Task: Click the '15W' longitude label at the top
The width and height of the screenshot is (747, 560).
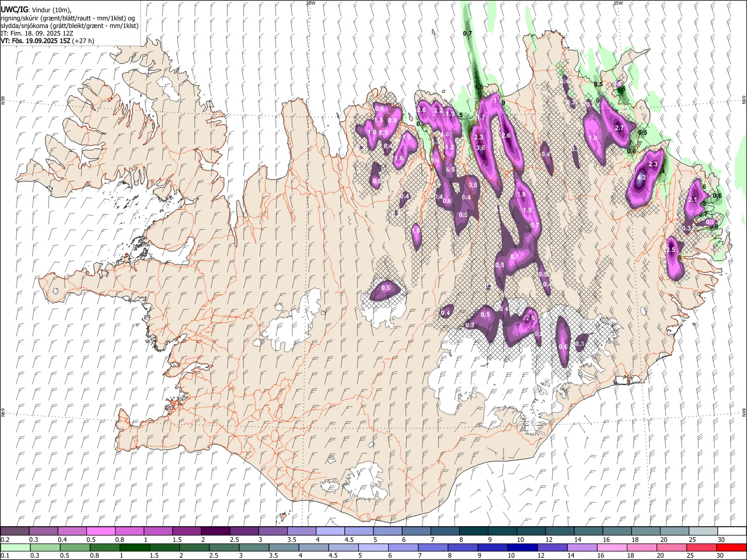Action: click(x=618, y=3)
